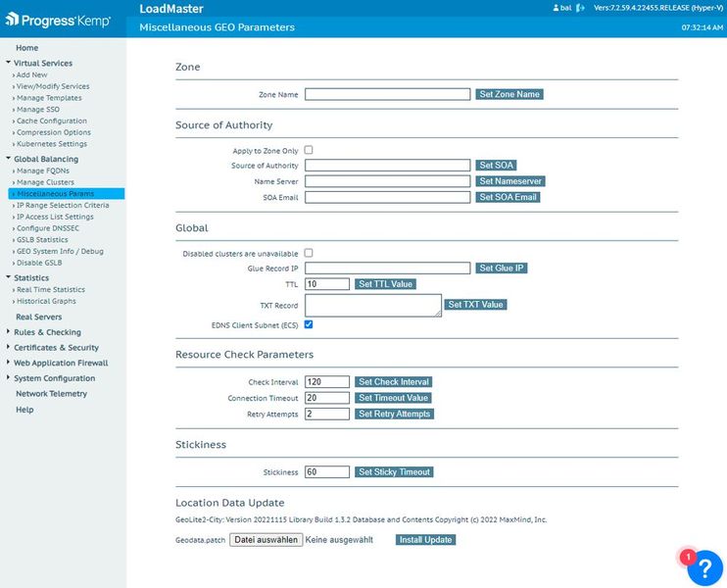The width and height of the screenshot is (727, 588).
Task: Click Set SOA button
Action: coord(496,165)
